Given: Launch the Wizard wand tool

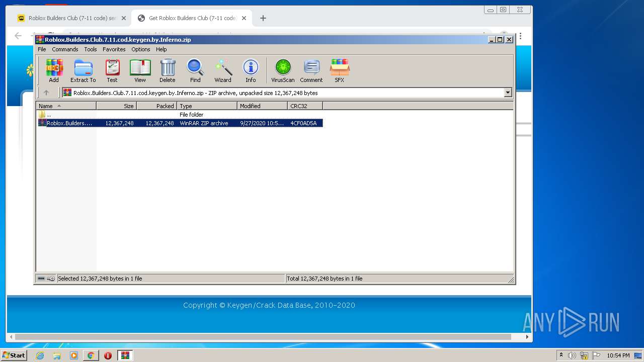Looking at the screenshot, I should [223, 71].
